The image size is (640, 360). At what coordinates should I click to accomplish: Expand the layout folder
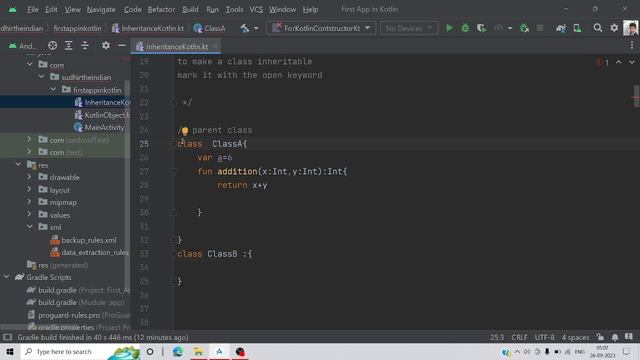click(29, 190)
